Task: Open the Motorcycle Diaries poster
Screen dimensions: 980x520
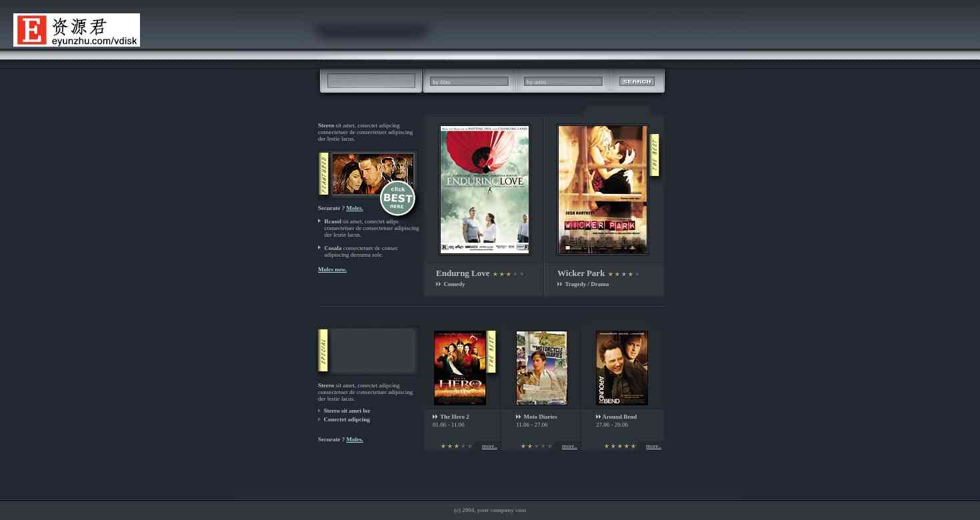Action: click(541, 368)
